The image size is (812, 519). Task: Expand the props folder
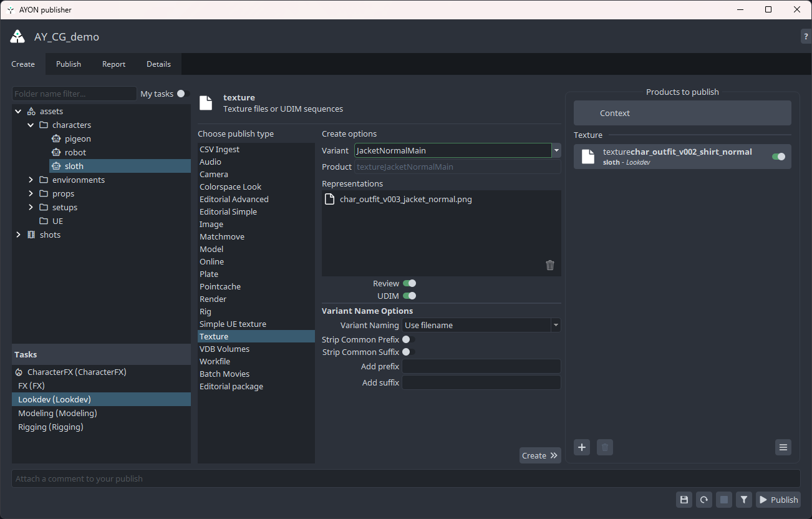(31, 193)
